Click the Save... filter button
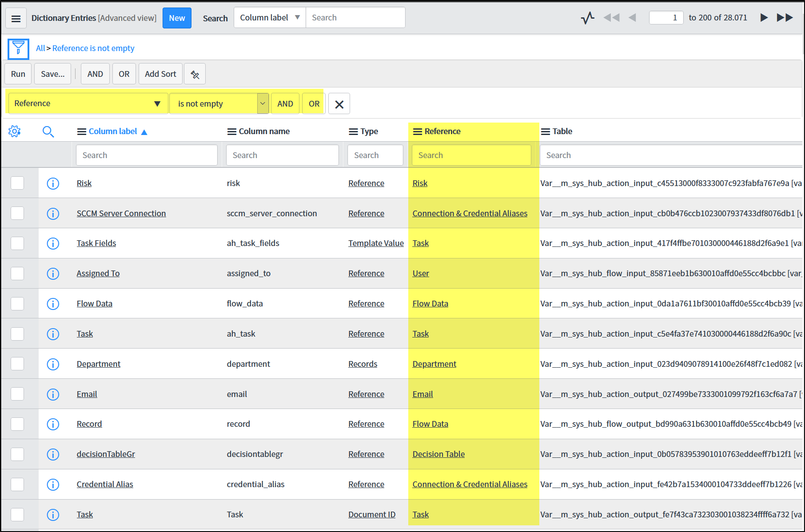 point(53,74)
